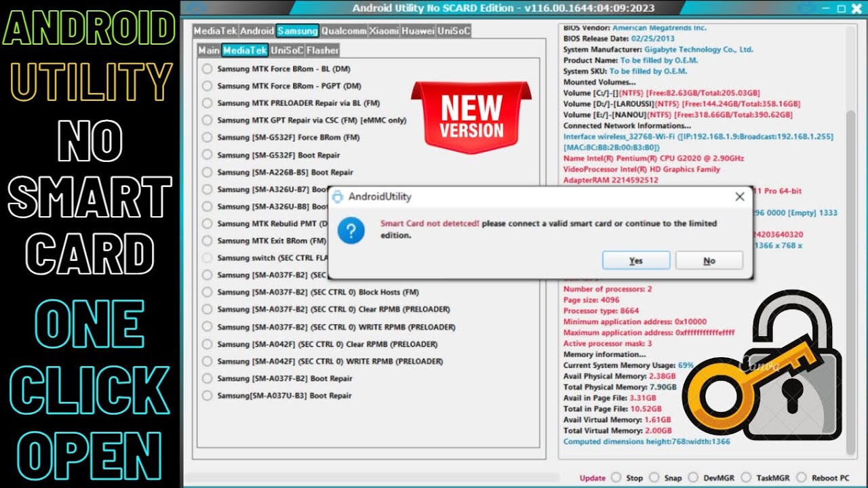Select Samsung MTK PRELOADER Repair via BL
This screenshot has width=868, height=488.
point(208,104)
